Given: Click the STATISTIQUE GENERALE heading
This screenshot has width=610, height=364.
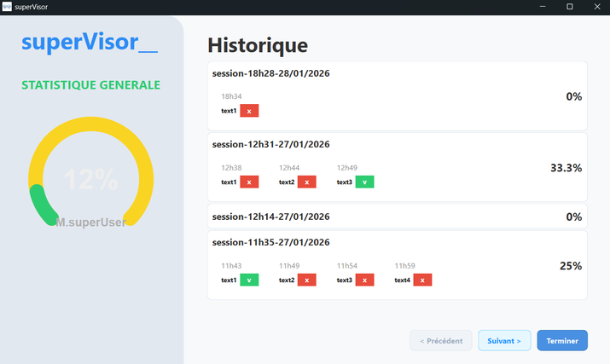Looking at the screenshot, I should 90,84.
